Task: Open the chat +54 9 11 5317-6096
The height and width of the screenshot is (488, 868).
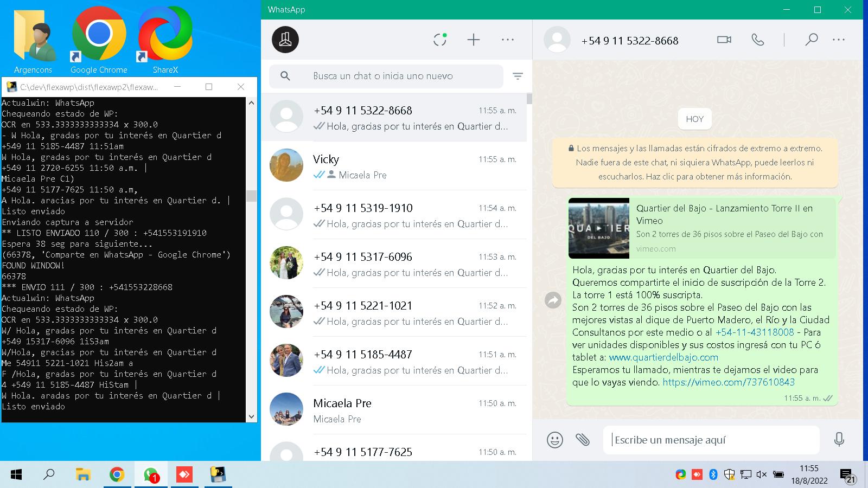Action: [x=394, y=264]
